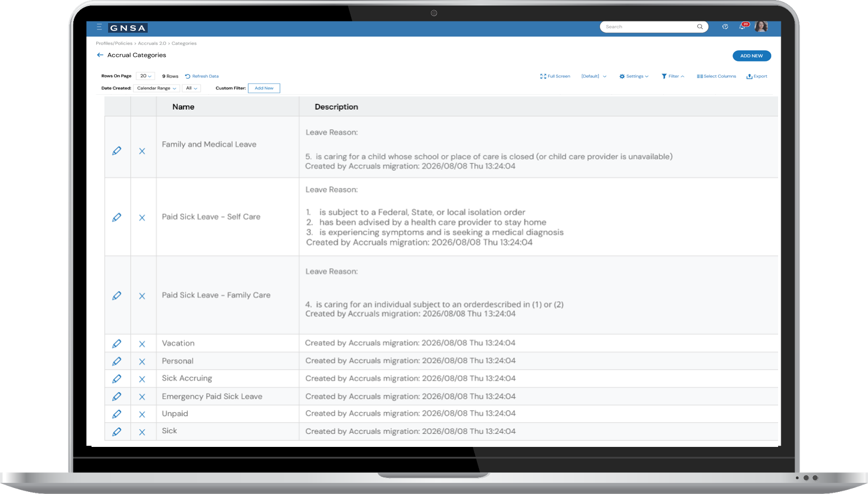Open the hamburger menu beside GNSA logo

click(99, 26)
